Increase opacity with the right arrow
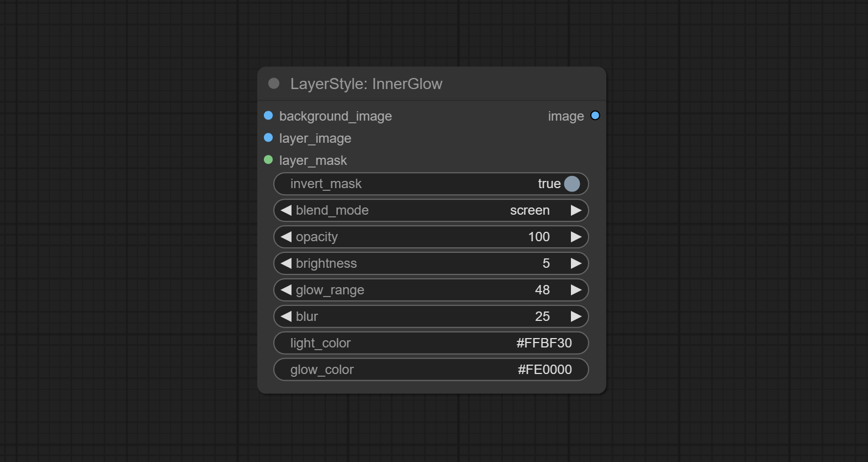The width and height of the screenshot is (868, 462). [x=576, y=237]
